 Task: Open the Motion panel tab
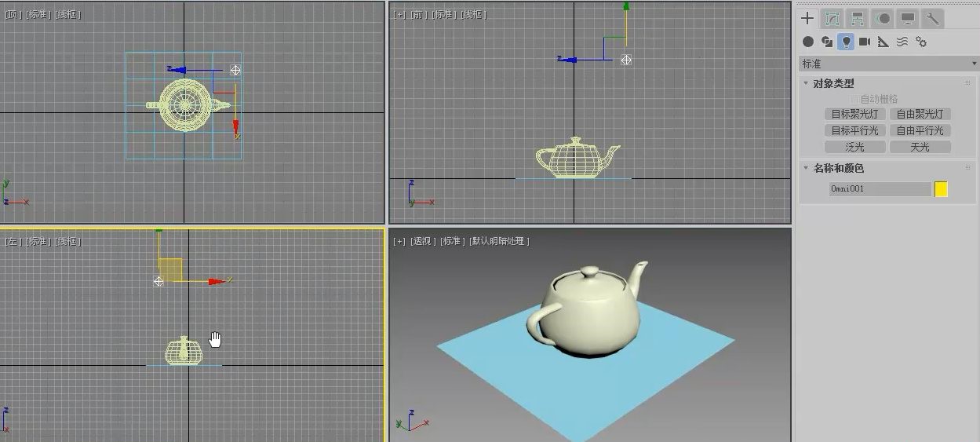[x=883, y=19]
